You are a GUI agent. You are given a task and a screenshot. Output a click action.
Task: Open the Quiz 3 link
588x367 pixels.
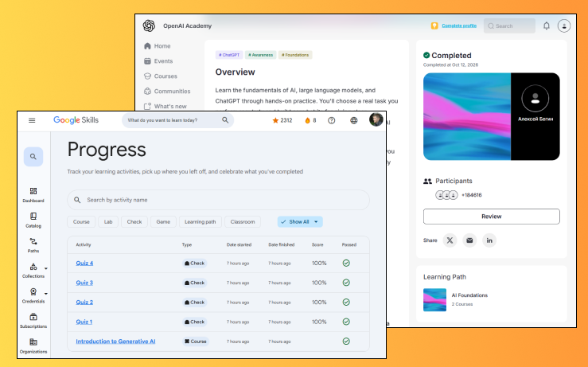(x=84, y=283)
